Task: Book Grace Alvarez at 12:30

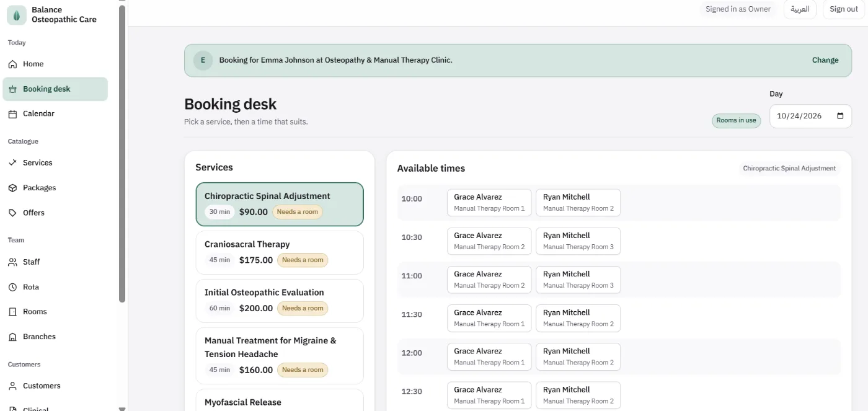Action: click(489, 395)
